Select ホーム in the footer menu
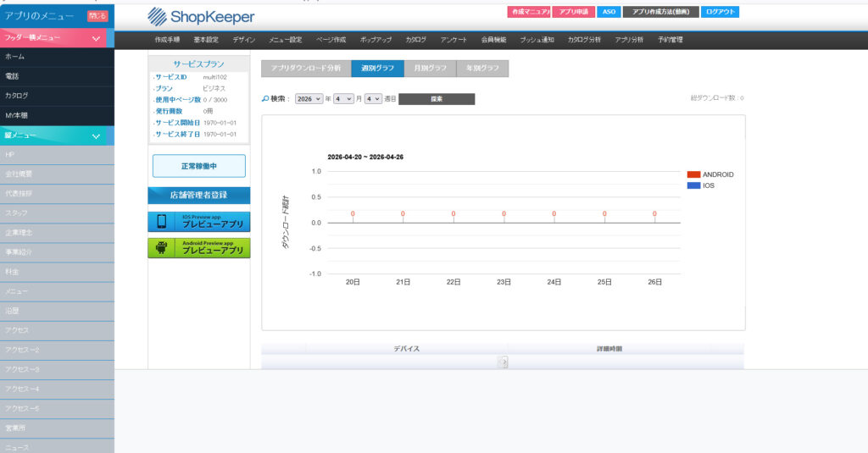 pos(57,57)
